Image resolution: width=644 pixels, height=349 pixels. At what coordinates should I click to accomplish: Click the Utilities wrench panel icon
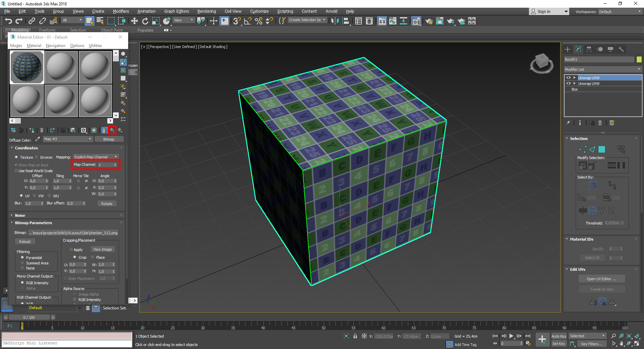click(x=621, y=49)
